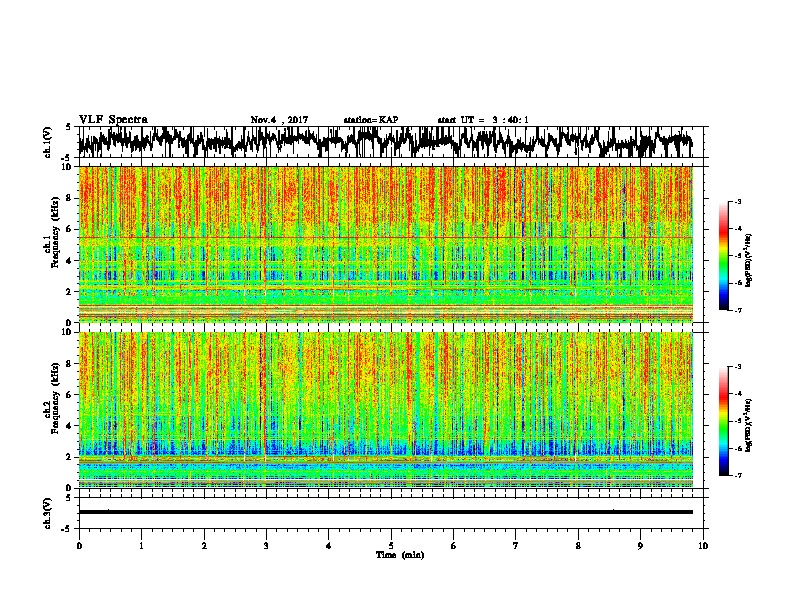The height and width of the screenshot is (612, 792).
Task: Click the time axis tick label "8"
Action: [578, 546]
